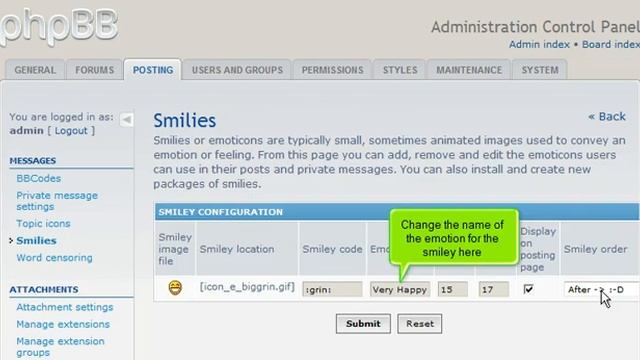
Task: Click the Reset button
Action: pos(420,324)
